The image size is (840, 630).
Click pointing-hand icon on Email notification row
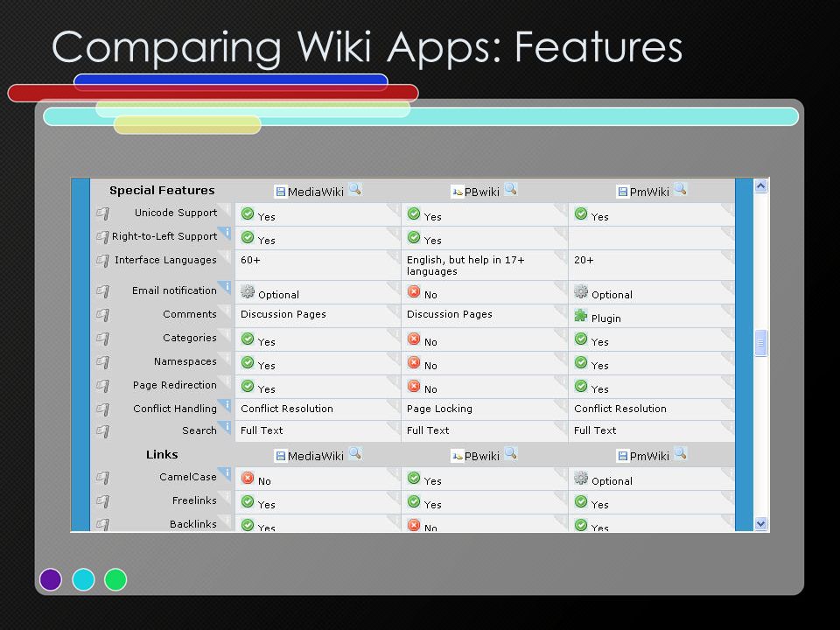pyautogui.click(x=103, y=291)
